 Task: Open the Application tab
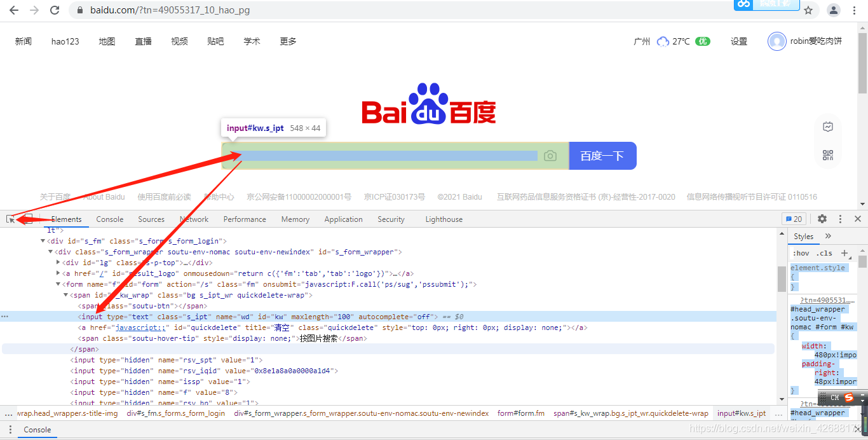tap(343, 219)
